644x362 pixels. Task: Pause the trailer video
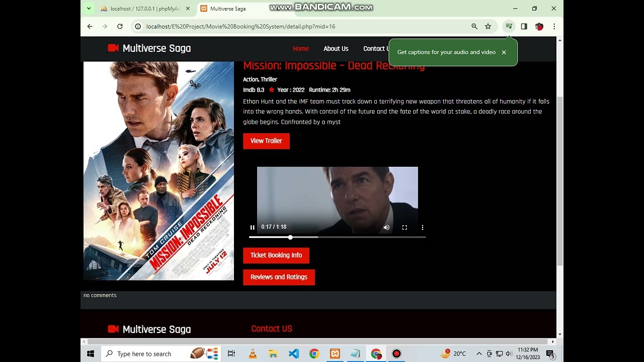click(252, 227)
